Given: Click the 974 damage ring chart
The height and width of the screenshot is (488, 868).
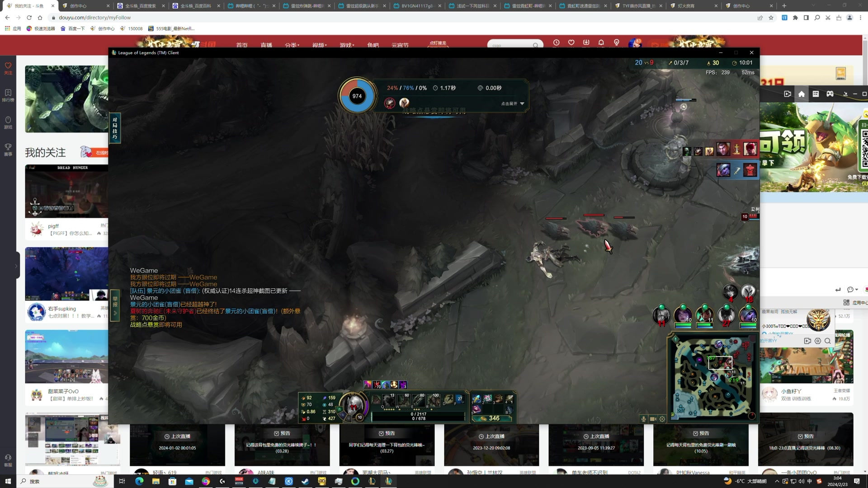Looking at the screenshot, I should 357,96.
